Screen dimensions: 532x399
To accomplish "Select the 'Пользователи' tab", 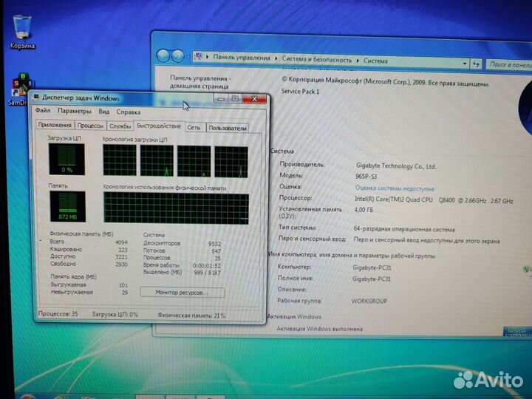I will [227, 128].
